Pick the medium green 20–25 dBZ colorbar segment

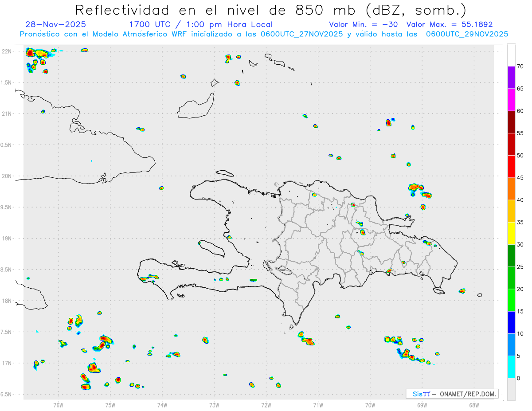pyautogui.click(x=511, y=278)
